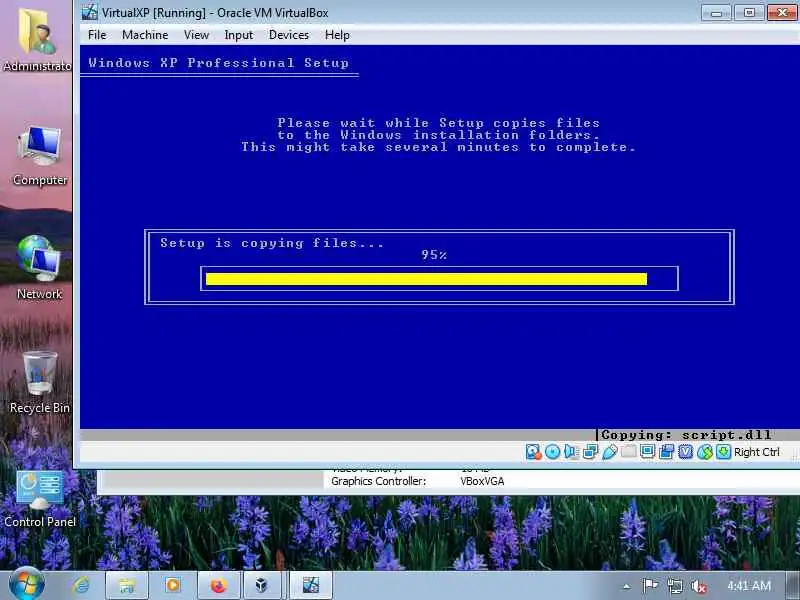This screenshot has width=800, height=600.
Task: Open Firefox from the taskbar
Action: click(x=218, y=585)
